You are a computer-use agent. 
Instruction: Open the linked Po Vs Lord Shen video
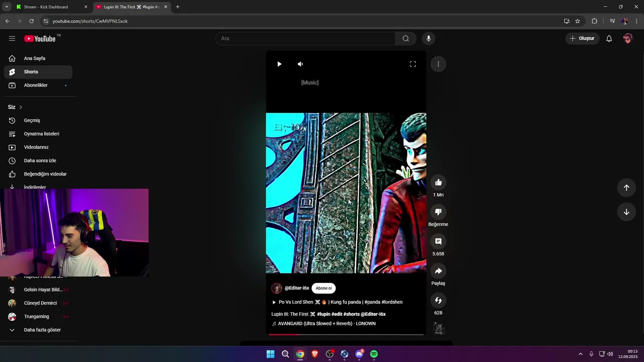(x=337, y=302)
